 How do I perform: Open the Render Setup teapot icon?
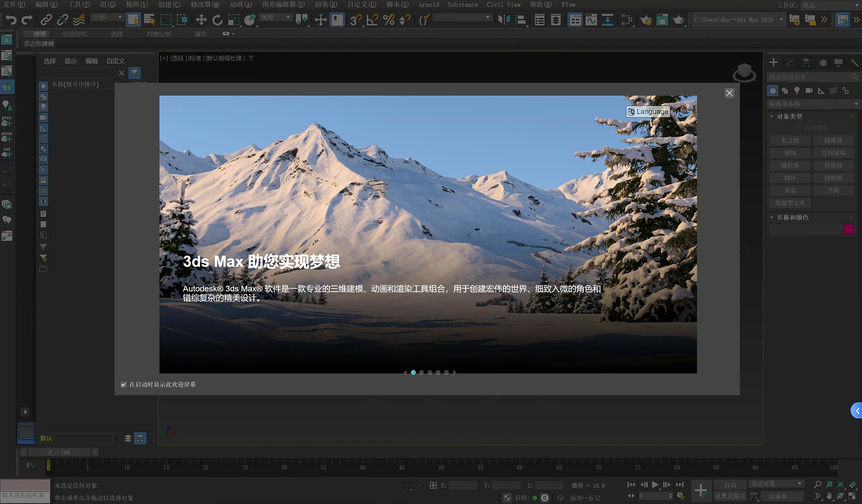point(646,20)
